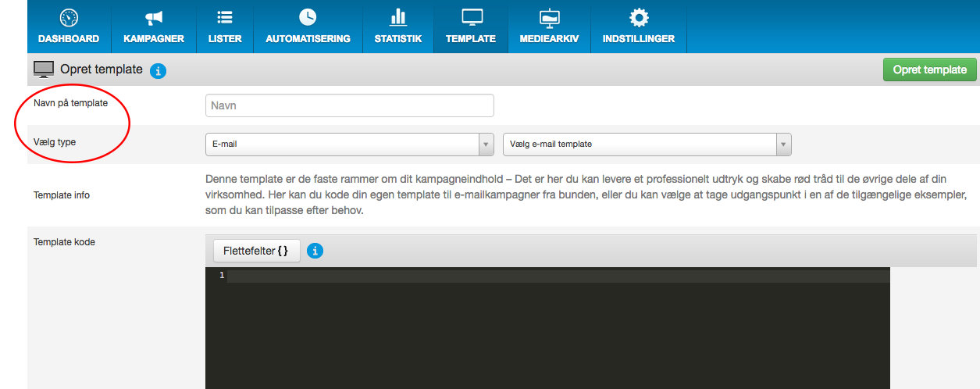Go to the Kampagner tab
This screenshot has width=980, height=389.
tap(154, 27)
